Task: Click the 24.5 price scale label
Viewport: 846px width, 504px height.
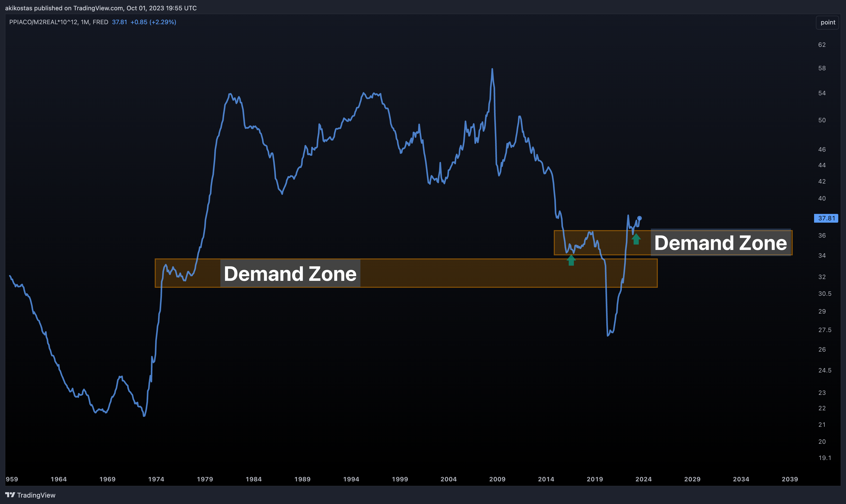Action: [825, 370]
